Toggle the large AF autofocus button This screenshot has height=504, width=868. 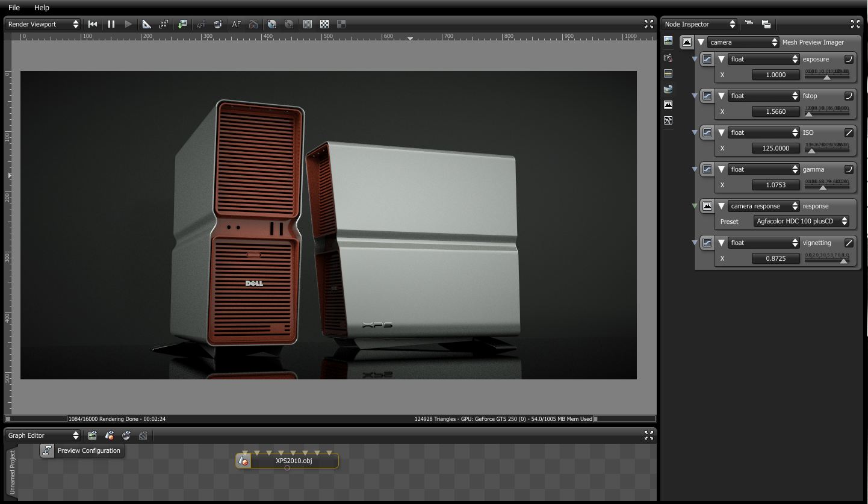(x=237, y=24)
